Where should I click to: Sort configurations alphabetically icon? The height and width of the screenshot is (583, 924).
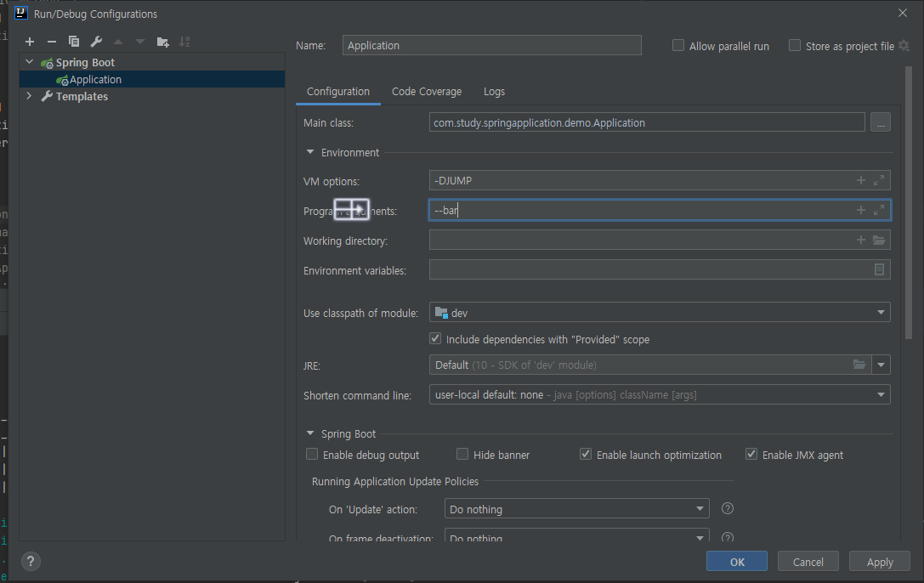pos(184,42)
